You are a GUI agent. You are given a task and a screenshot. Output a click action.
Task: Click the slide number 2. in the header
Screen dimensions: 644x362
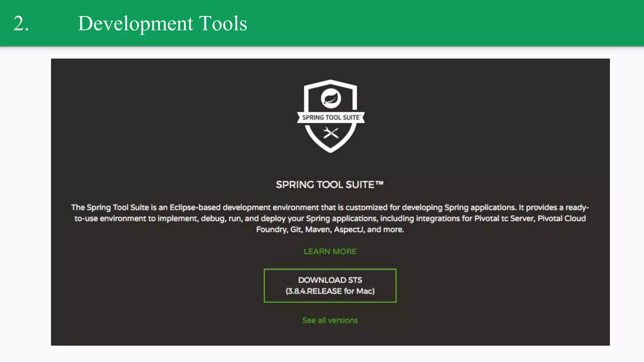tap(21, 24)
